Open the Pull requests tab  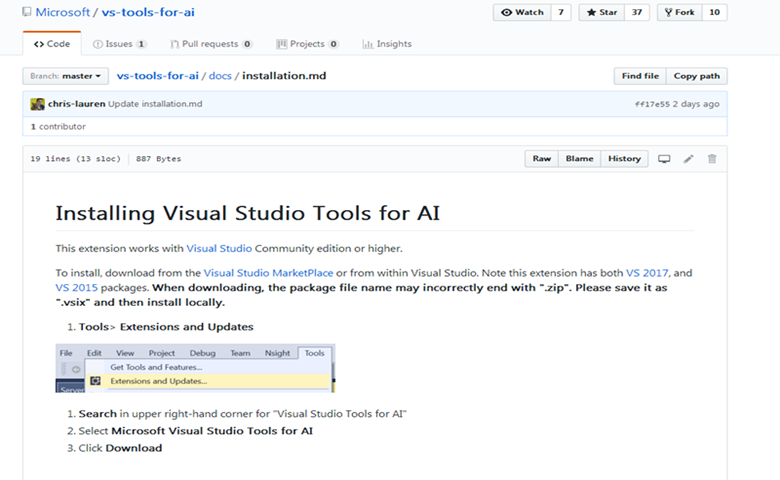tap(211, 44)
